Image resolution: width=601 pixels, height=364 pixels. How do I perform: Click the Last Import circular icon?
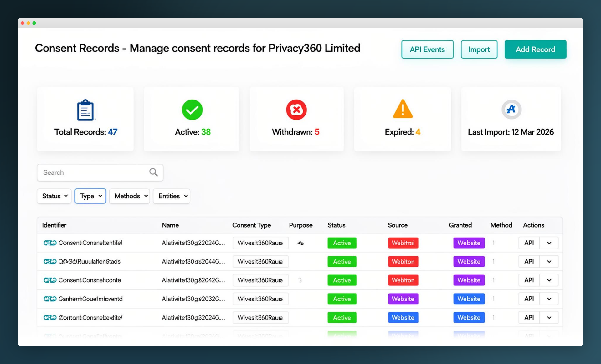(x=511, y=109)
